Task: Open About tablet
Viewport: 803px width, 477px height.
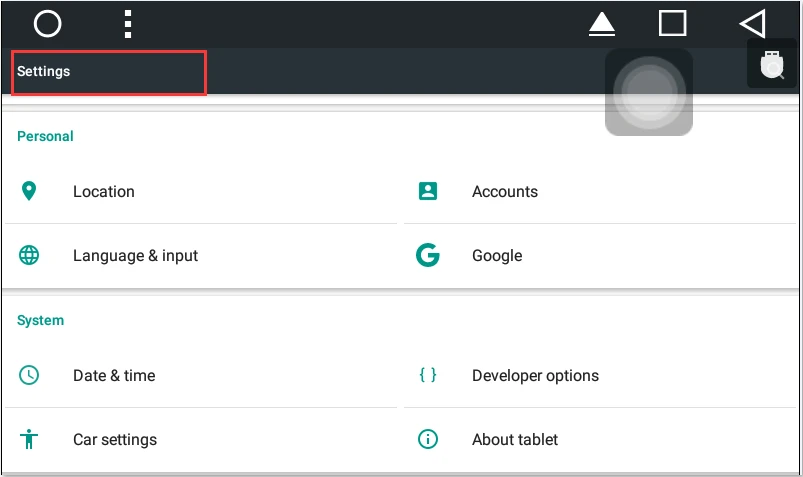Action: [600, 440]
